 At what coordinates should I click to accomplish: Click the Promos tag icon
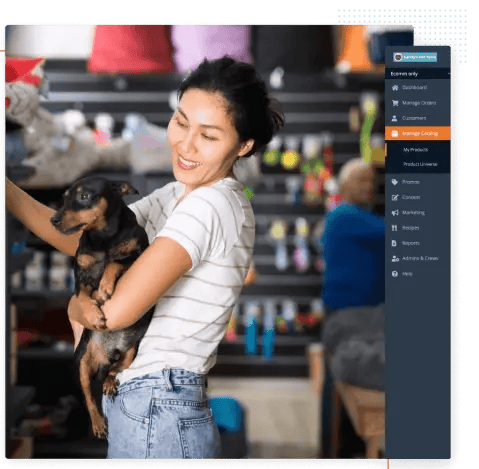tap(395, 182)
